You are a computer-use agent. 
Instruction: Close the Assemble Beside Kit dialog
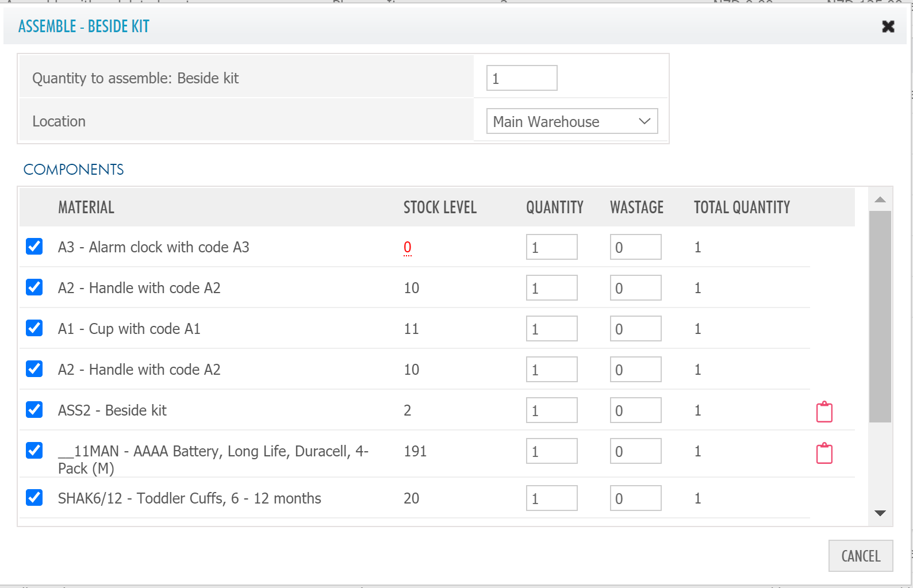[888, 26]
